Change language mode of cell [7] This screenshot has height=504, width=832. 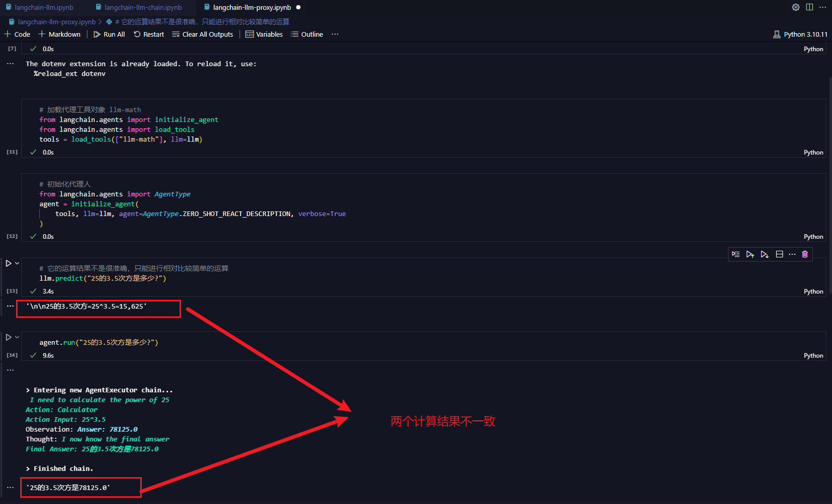[x=813, y=49]
